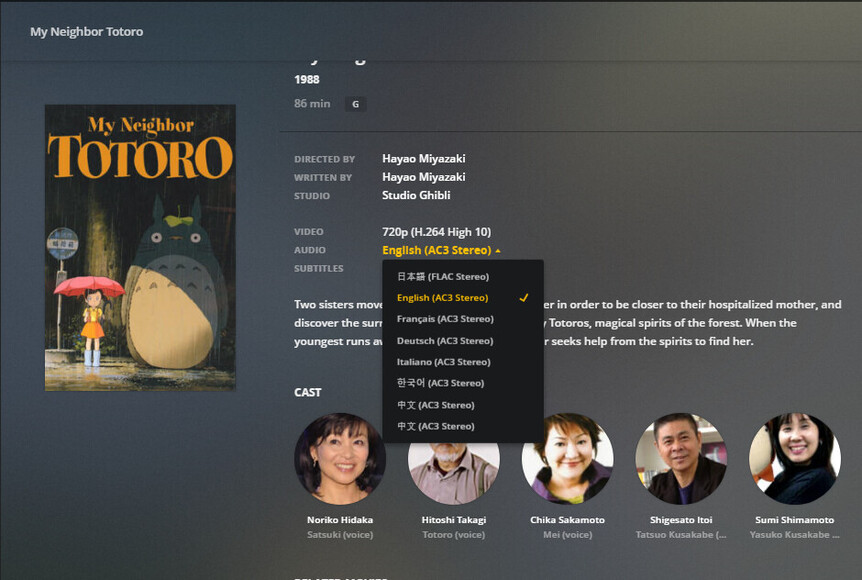Open the Studio Ghibli link
862x580 pixels.
pyautogui.click(x=416, y=195)
